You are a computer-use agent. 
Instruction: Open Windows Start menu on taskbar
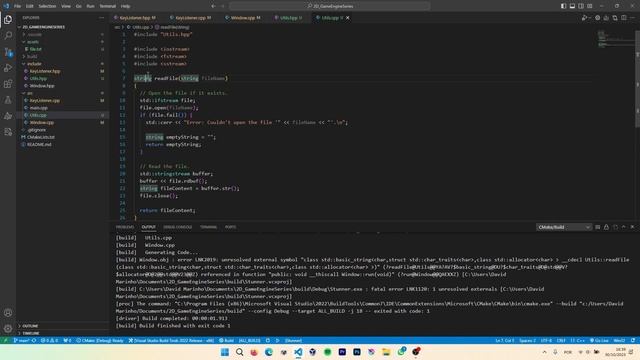click(x=224, y=352)
